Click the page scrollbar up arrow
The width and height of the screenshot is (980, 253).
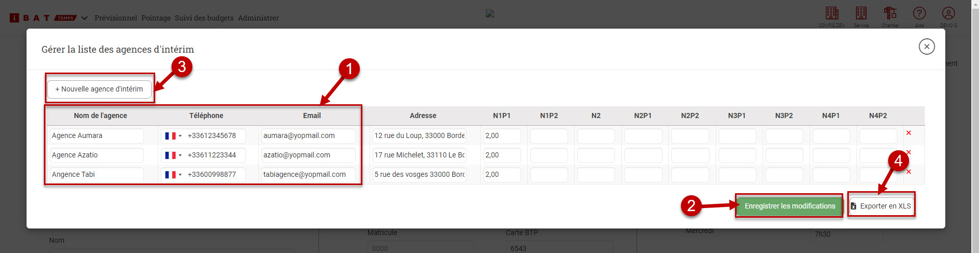click(975, 4)
